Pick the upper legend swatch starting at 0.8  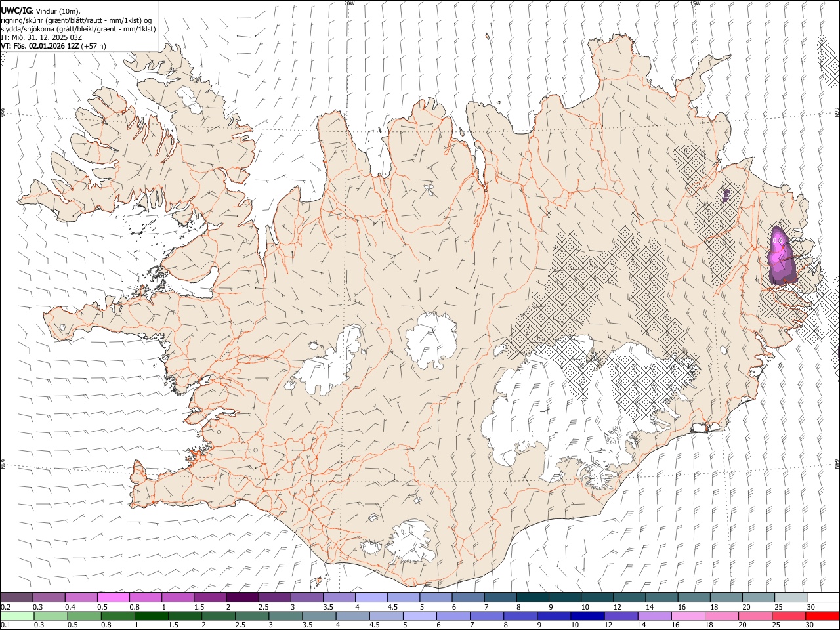point(145,597)
